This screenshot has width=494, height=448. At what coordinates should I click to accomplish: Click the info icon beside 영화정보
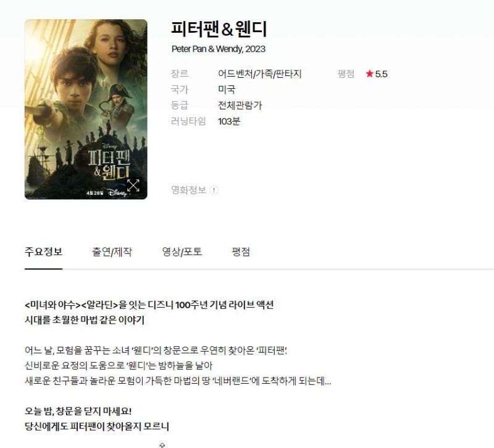click(x=214, y=190)
